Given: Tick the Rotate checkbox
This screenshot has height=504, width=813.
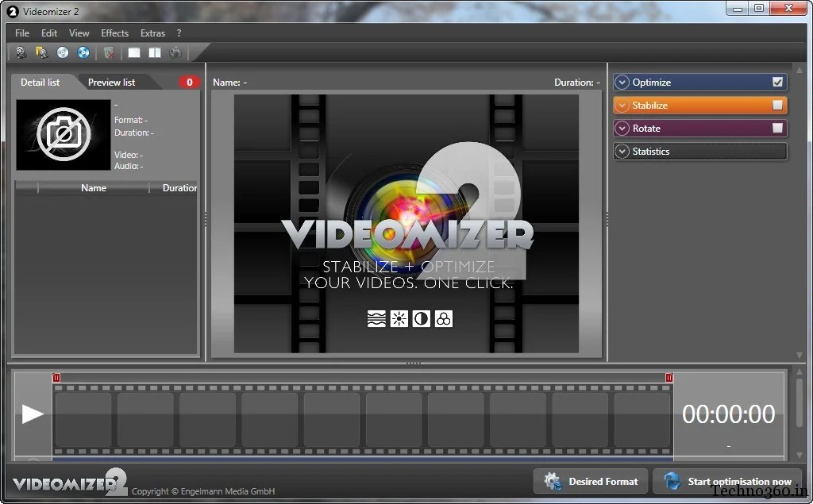Looking at the screenshot, I should click(x=777, y=128).
